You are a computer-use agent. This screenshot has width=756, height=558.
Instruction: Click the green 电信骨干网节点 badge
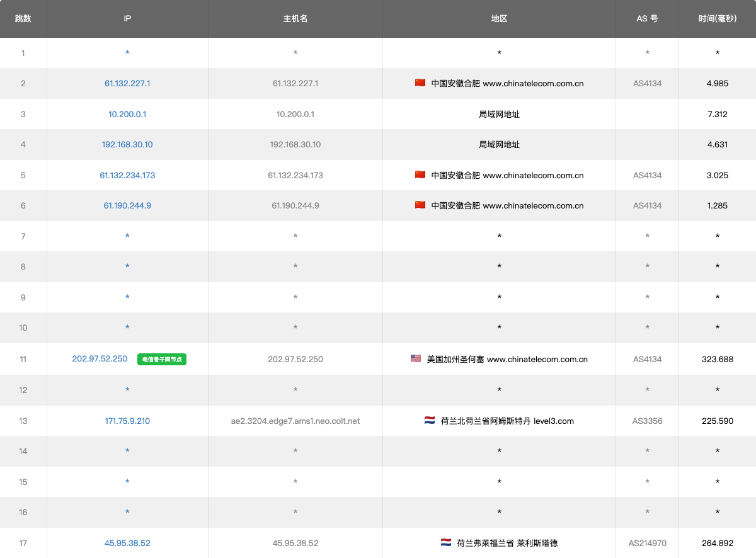tap(162, 360)
